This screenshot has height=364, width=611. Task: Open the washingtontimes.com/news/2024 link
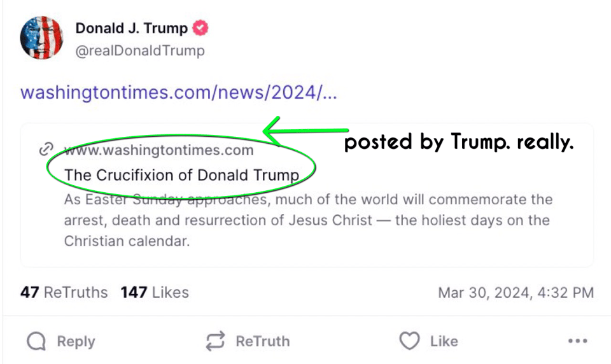click(x=179, y=93)
